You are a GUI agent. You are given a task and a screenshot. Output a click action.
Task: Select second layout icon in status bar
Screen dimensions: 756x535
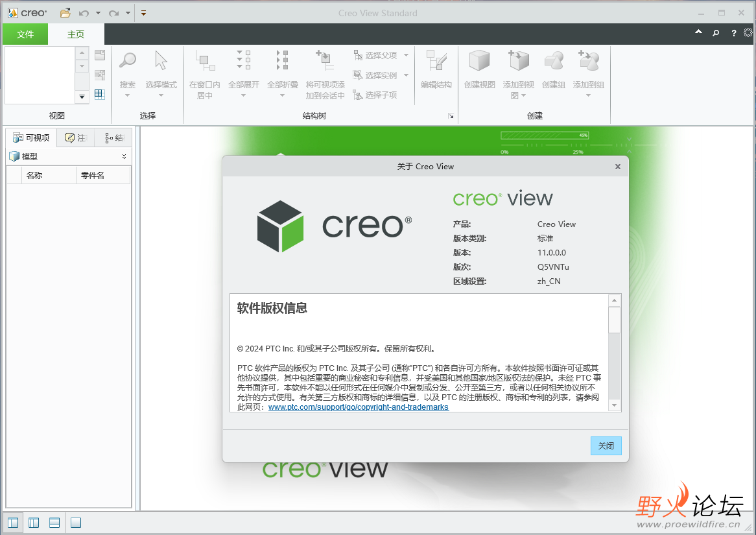click(34, 523)
